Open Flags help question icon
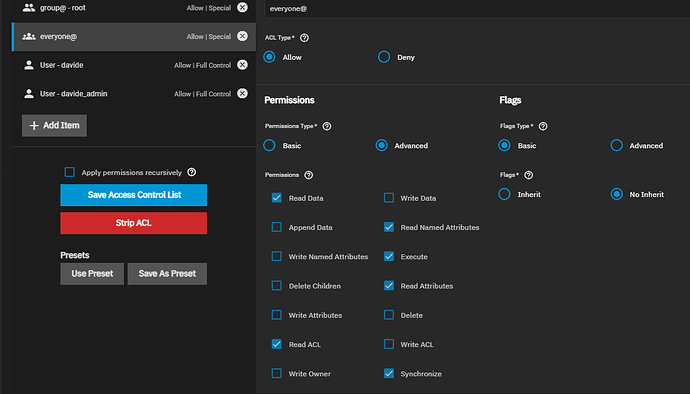690x394 pixels. click(x=529, y=175)
